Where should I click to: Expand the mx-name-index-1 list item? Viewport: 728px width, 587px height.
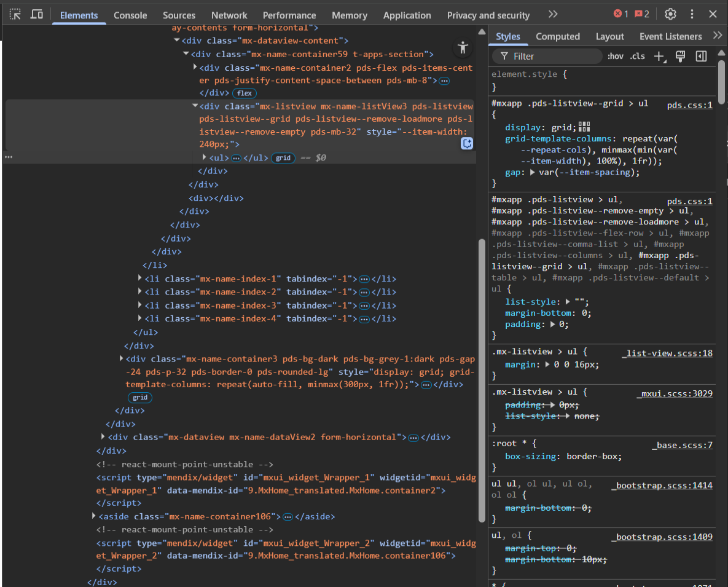click(140, 278)
